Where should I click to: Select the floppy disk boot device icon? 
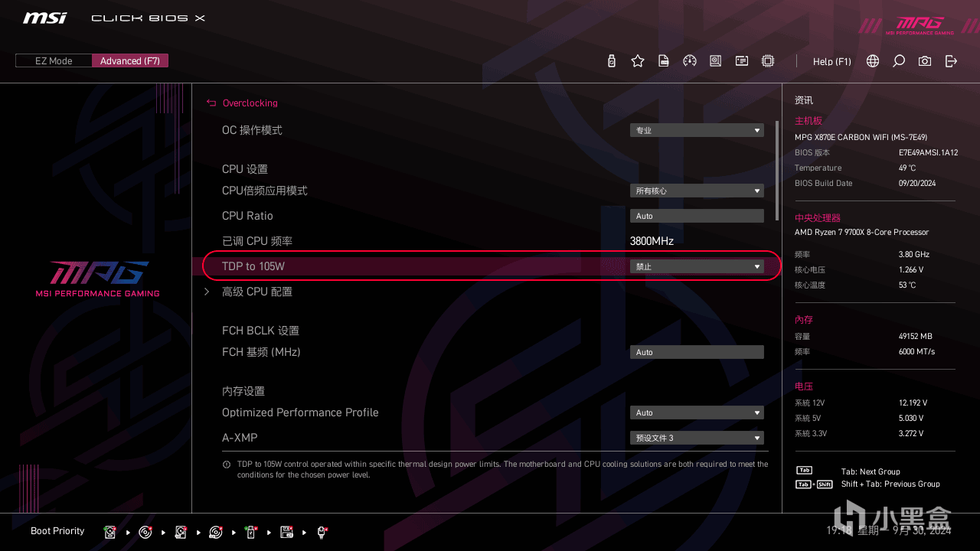(x=287, y=532)
